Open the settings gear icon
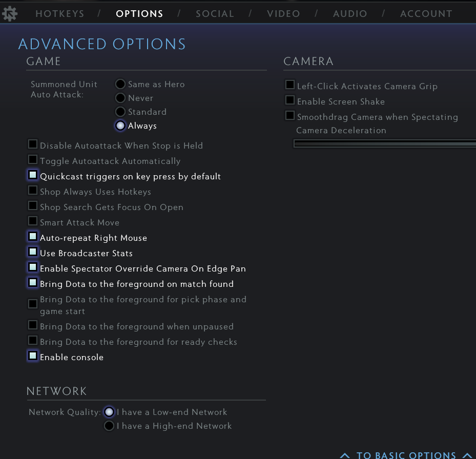 pos(9,13)
